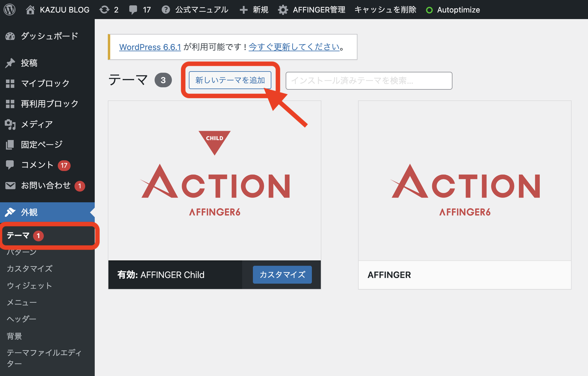Screen dimensions: 588x376
Task: Open 背景 submenu item
Action: pos(14,336)
